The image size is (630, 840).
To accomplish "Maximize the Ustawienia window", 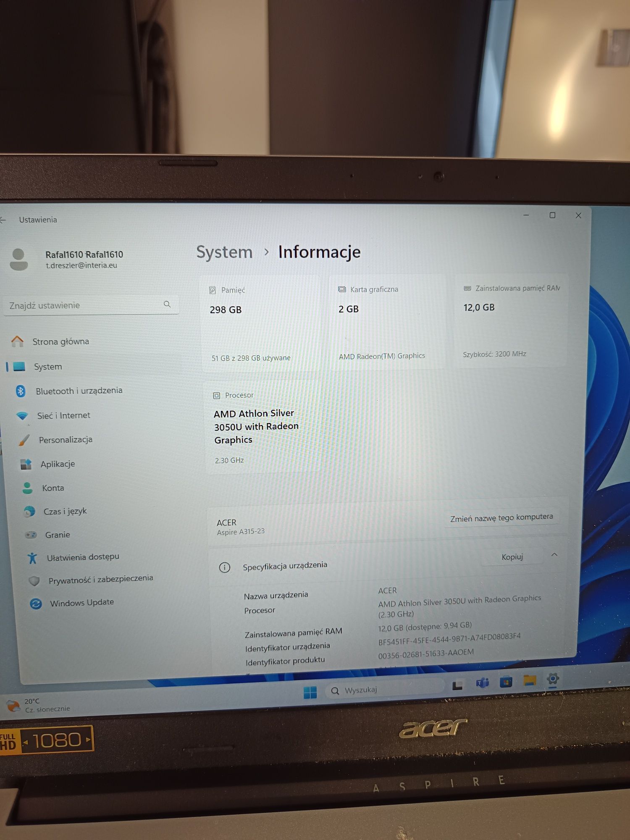I will (552, 215).
